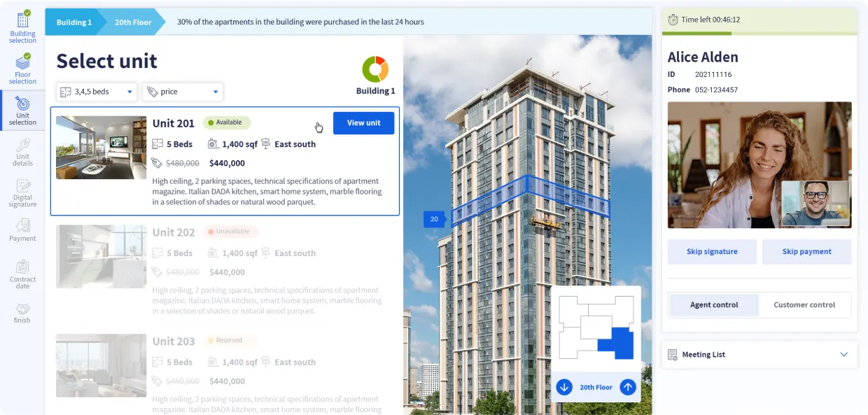The image size is (868, 415).
Task: Click phone number 052-1234457
Action: pyautogui.click(x=716, y=90)
